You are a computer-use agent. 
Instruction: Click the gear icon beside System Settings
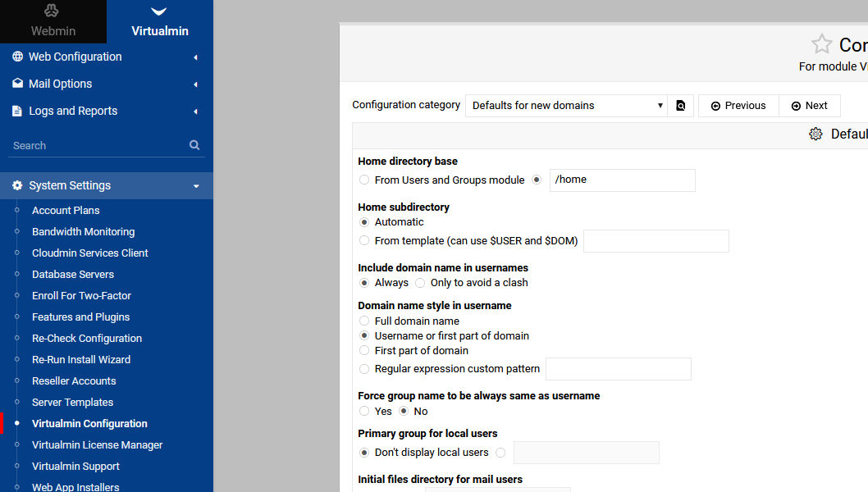pos(18,185)
